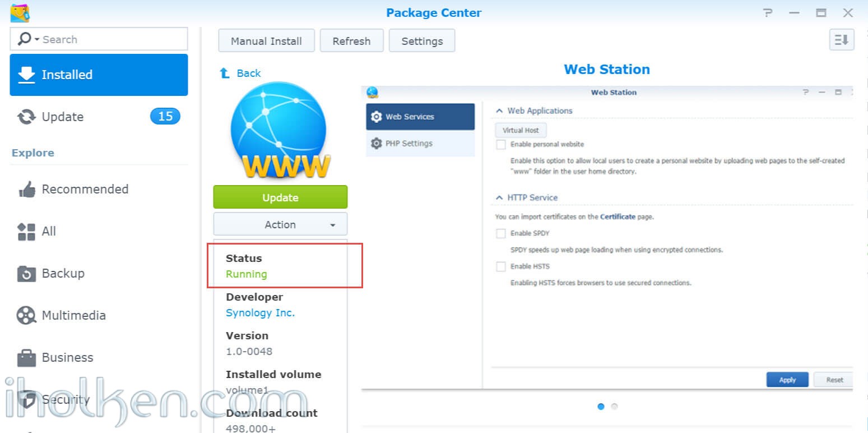Image resolution: width=868 pixels, height=433 pixels.
Task: Click the Web Services gear icon
Action: coord(377,117)
